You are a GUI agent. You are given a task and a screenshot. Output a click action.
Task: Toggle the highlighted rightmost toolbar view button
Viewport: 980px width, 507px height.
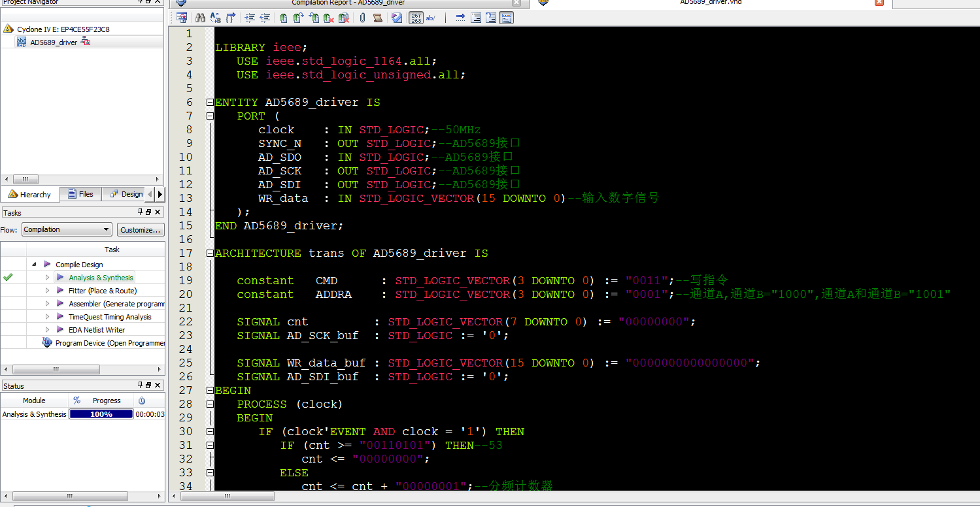(506, 18)
